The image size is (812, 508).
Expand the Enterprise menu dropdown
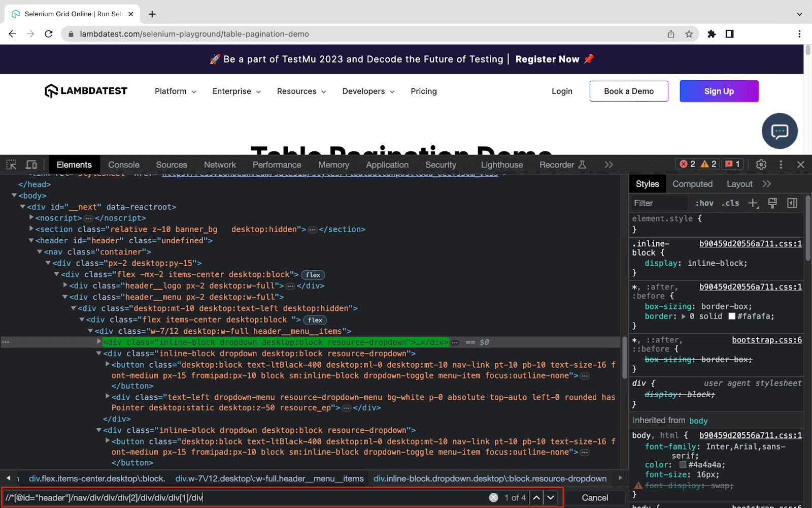click(x=237, y=91)
